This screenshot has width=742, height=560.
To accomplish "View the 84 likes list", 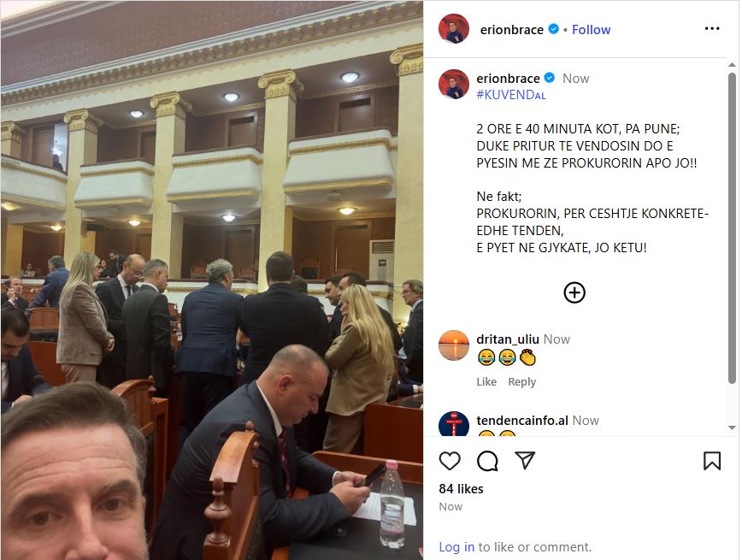I will 461,488.
